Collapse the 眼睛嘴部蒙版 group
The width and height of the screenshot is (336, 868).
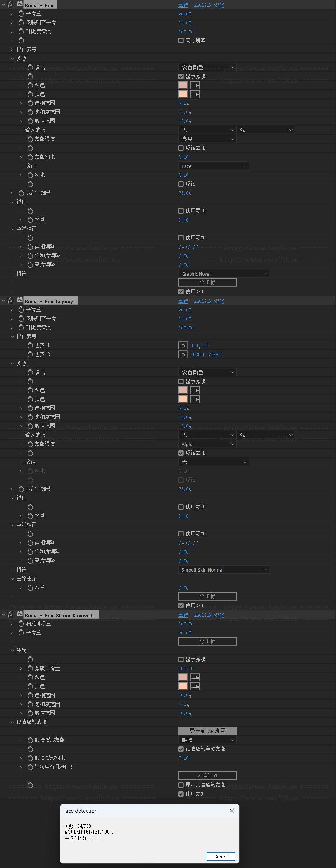pos(13,722)
